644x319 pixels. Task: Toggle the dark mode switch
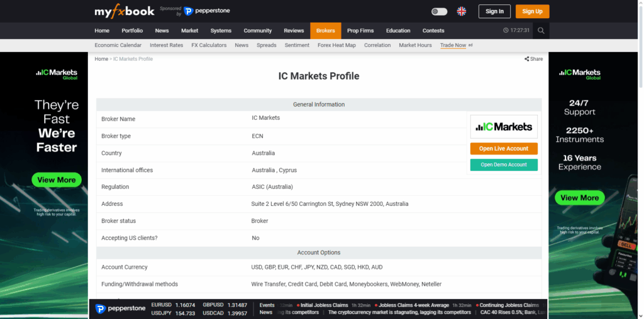(439, 11)
